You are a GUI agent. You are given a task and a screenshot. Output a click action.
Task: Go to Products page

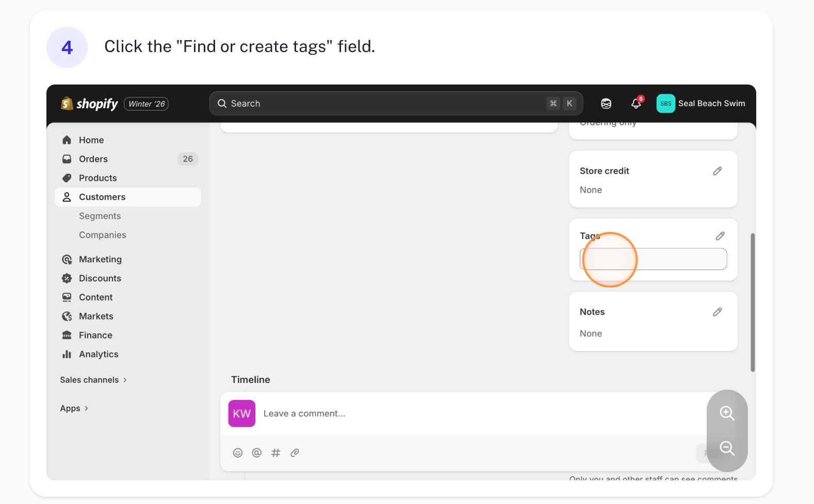(x=97, y=178)
